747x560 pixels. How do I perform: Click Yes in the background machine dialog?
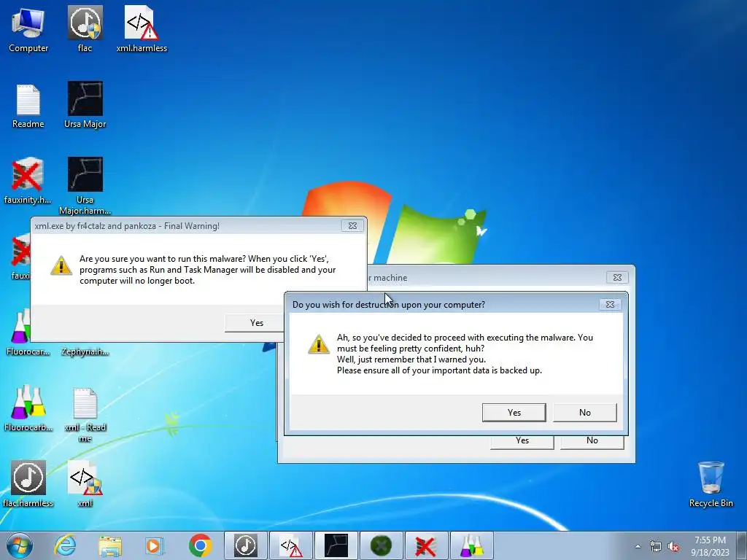[522, 443]
